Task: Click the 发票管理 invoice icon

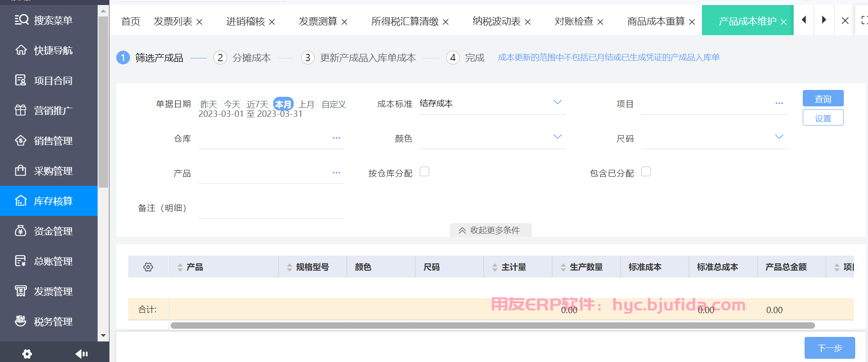Action: (x=21, y=291)
